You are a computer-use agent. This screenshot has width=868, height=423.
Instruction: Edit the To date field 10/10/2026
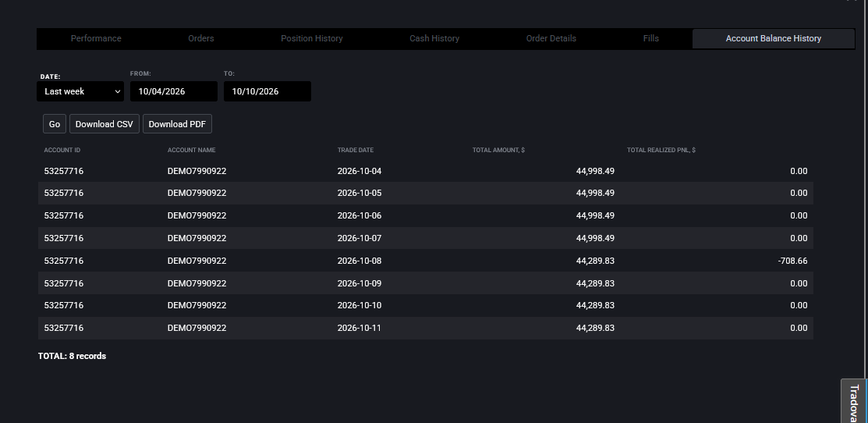[x=267, y=91]
